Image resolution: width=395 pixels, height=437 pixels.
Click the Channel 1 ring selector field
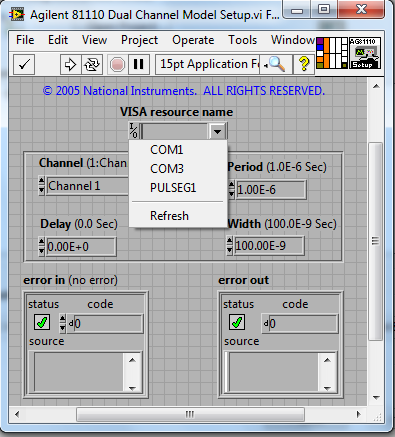pyautogui.click(x=87, y=186)
